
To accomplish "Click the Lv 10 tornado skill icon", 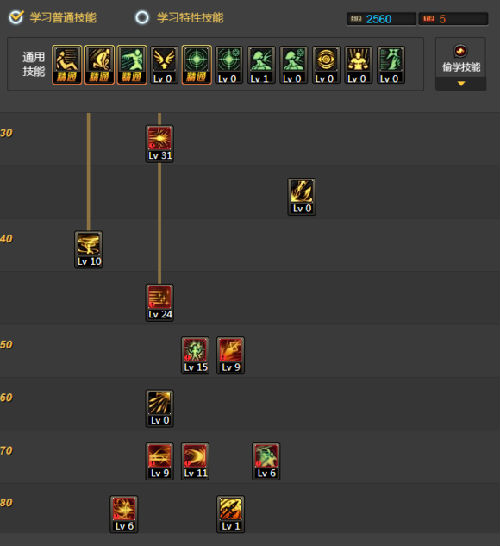I will pyautogui.click(x=88, y=249).
